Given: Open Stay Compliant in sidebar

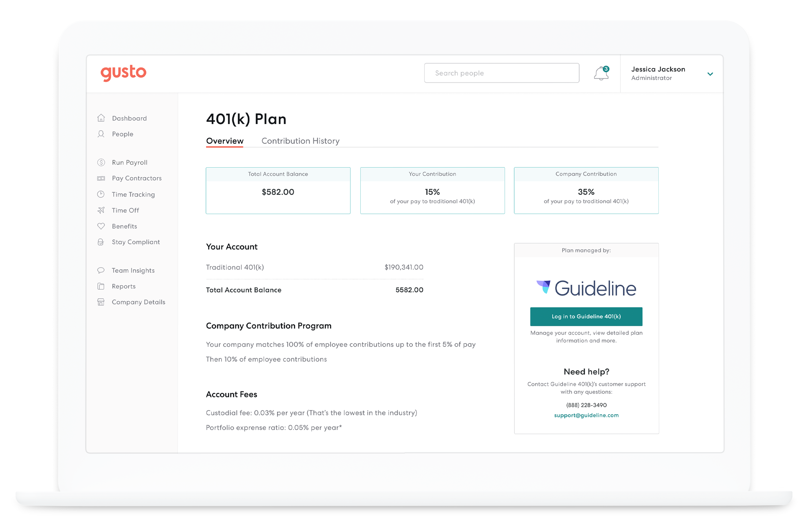Looking at the screenshot, I should (136, 242).
